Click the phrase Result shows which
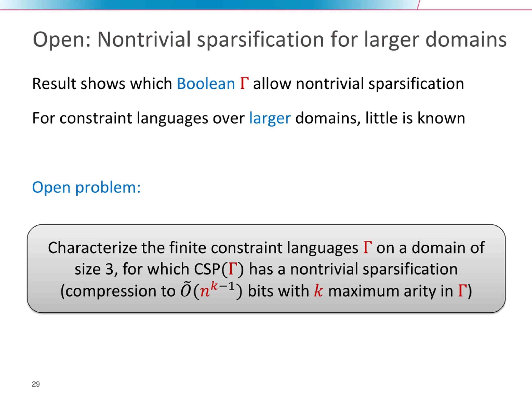 pyautogui.click(x=102, y=84)
